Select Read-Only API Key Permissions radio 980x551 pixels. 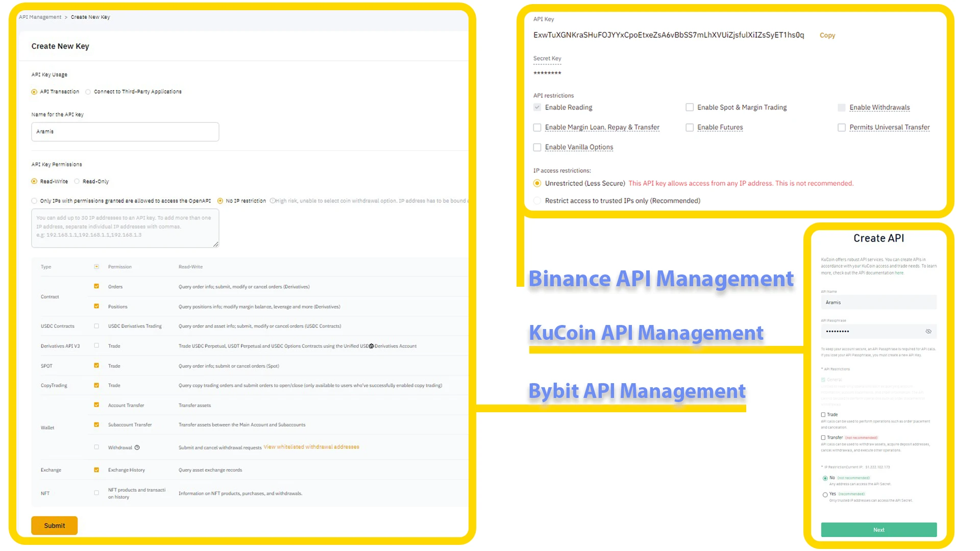[x=76, y=181]
